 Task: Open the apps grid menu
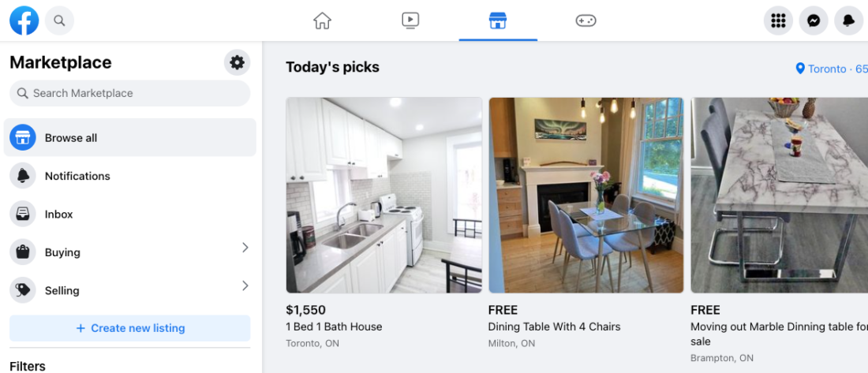[778, 21]
